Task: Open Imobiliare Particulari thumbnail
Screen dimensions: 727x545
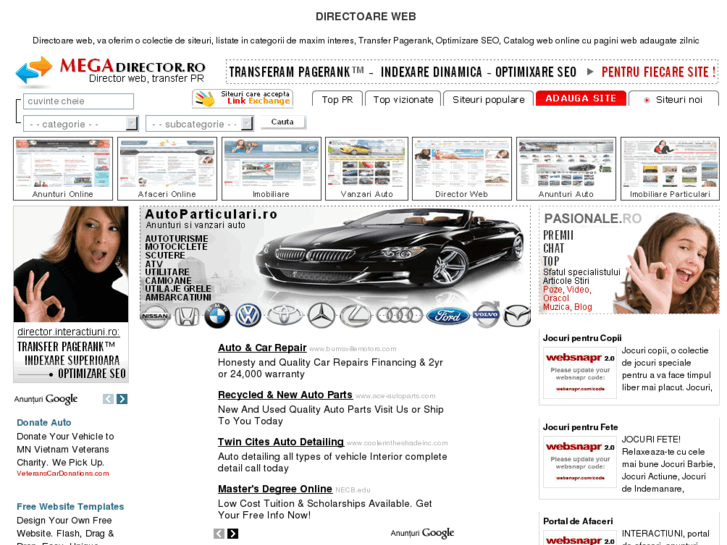Action: click(670, 168)
